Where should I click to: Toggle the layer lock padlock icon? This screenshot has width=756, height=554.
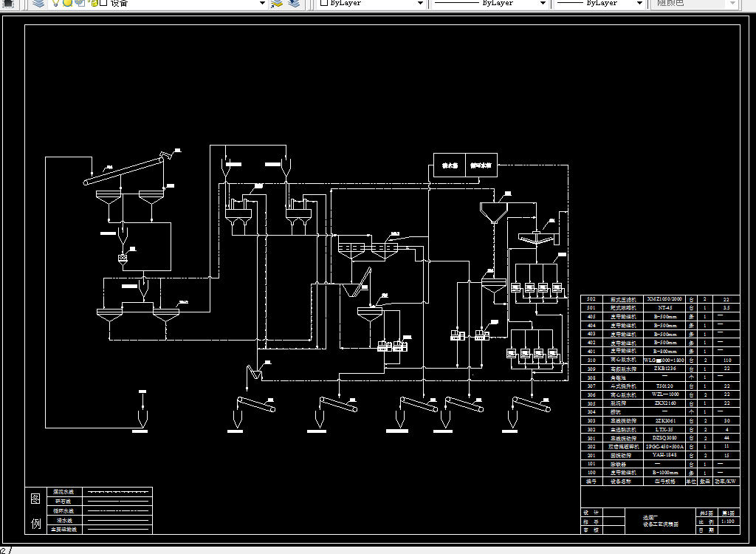pyautogui.click(x=94, y=3)
